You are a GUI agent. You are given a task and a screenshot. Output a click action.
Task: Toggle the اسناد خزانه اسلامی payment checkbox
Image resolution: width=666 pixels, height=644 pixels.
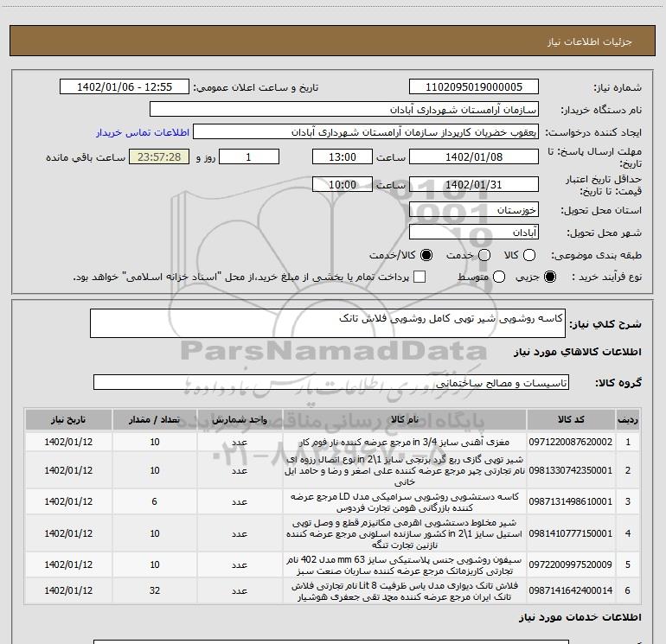(x=419, y=277)
